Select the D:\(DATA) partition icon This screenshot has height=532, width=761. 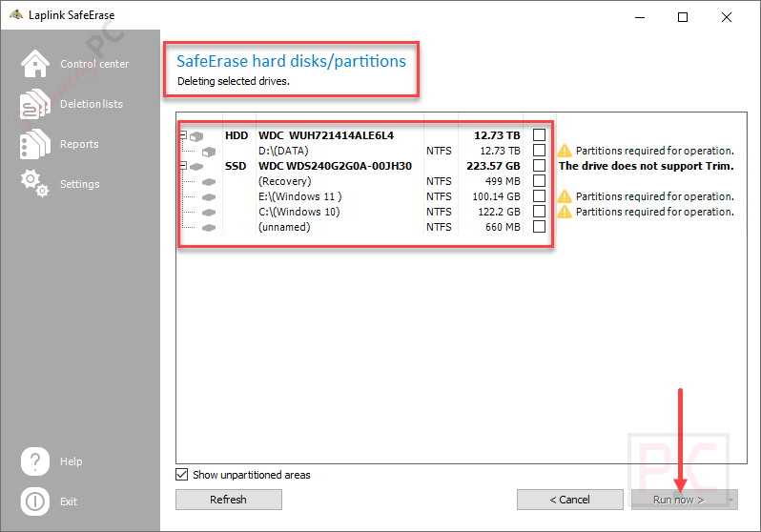coord(209,152)
